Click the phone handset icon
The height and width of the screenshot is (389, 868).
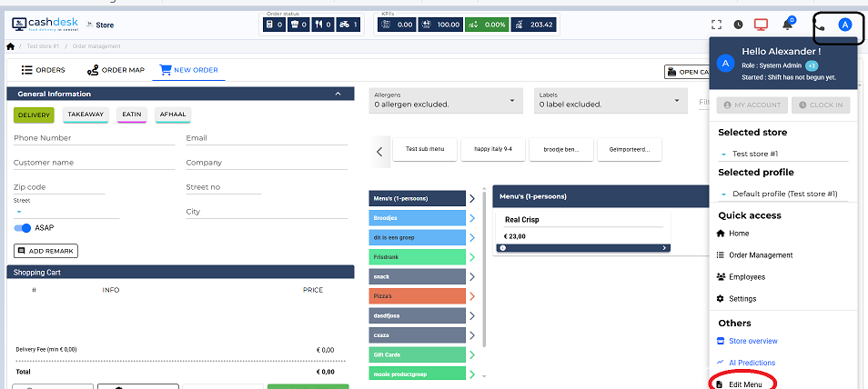819,25
